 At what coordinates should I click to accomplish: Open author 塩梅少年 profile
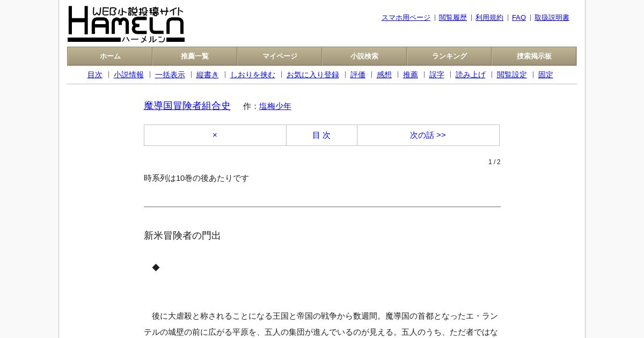(x=275, y=106)
